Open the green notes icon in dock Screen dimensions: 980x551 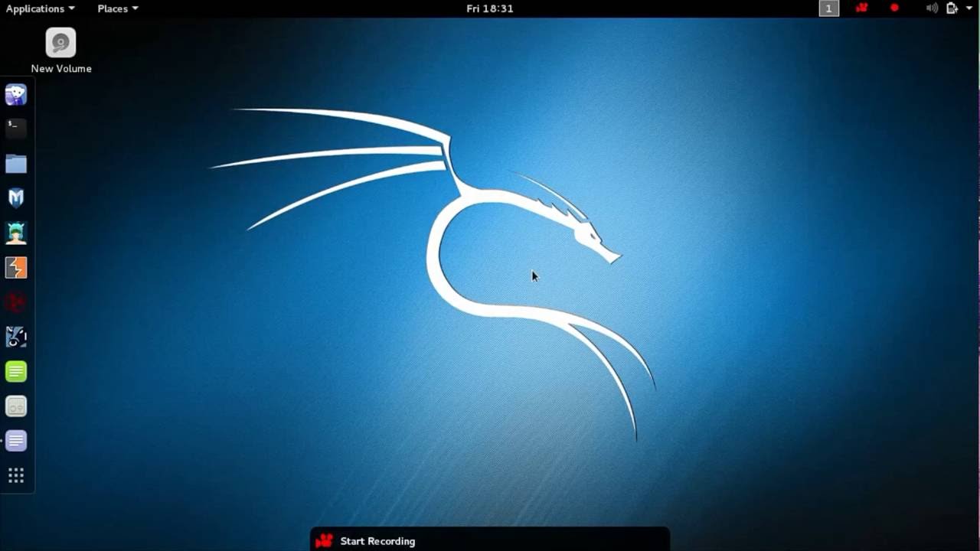tap(16, 372)
